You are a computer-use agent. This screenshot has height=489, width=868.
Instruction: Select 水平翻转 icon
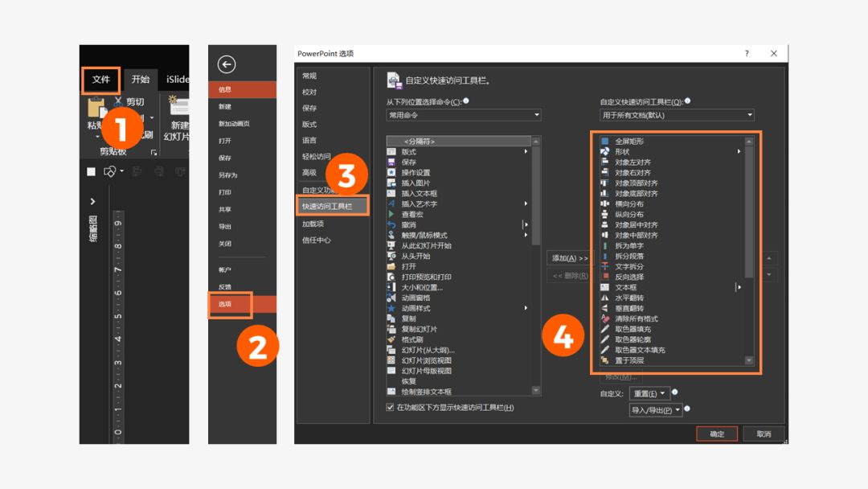(x=605, y=298)
